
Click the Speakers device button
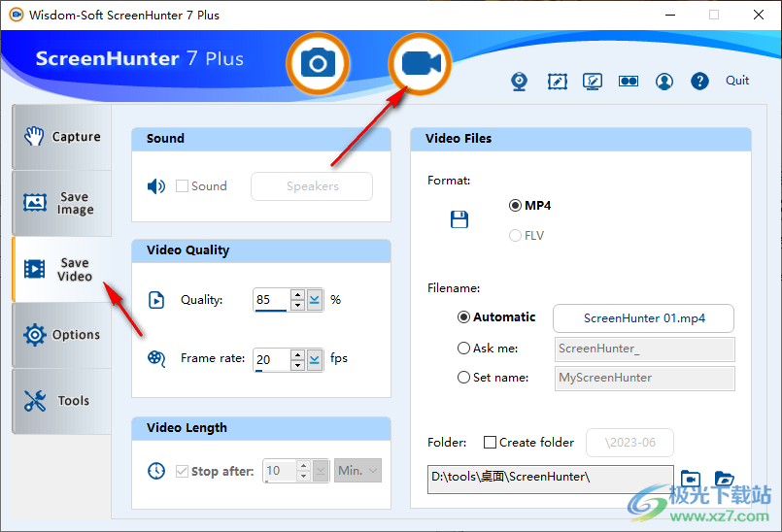(312, 186)
